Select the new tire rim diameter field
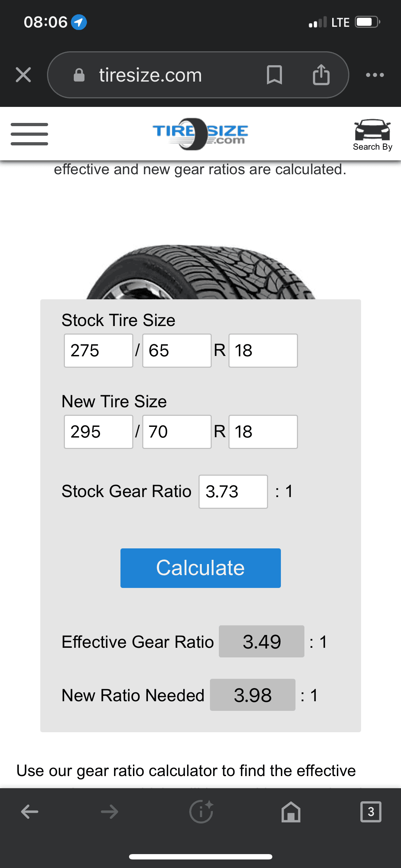Image resolution: width=401 pixels, height=868 pixels. tap(263, 432)
